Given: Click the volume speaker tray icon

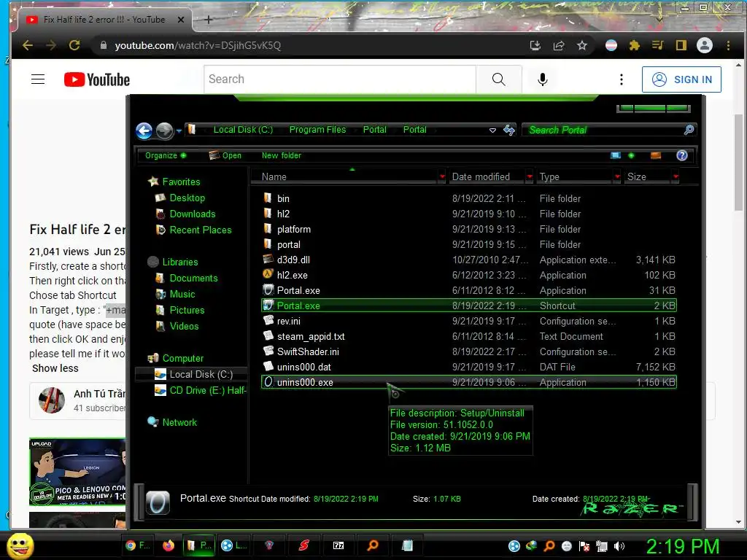Looking at the screenshot, I should [x=619, y=546].
